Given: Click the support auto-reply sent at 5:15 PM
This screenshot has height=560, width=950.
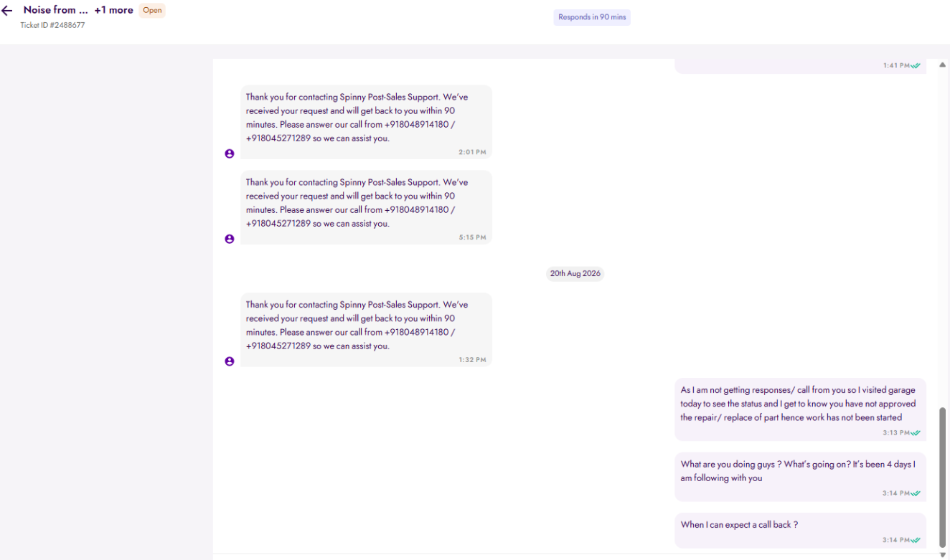Looking at the screenshot, I should [366, 207].
